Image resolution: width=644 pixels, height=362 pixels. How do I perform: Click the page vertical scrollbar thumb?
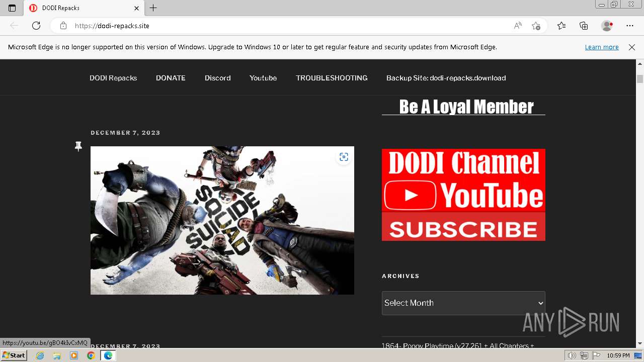640,79
